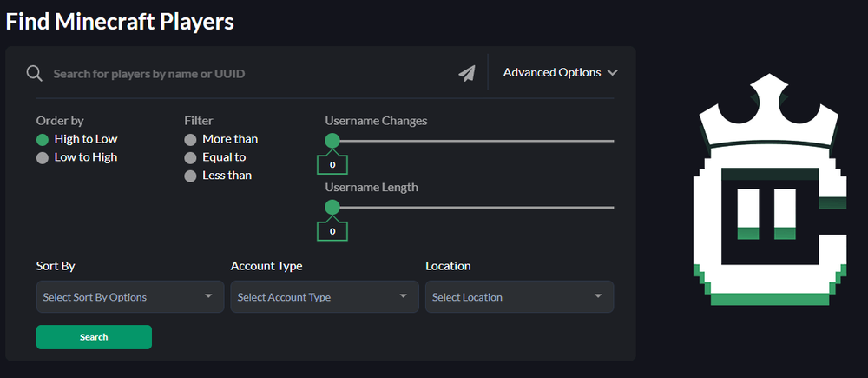Click the magnifying glass search icon
Image resolution: width=868 pixels, height=378 pixels.
35,73
